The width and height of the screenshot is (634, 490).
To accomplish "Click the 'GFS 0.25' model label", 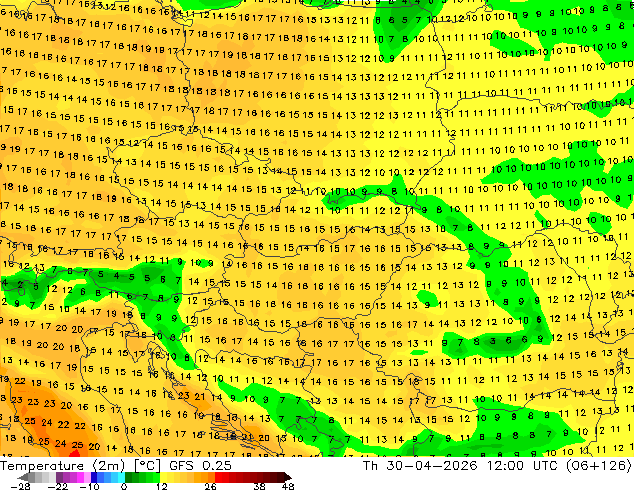I will tap(200, 466).
